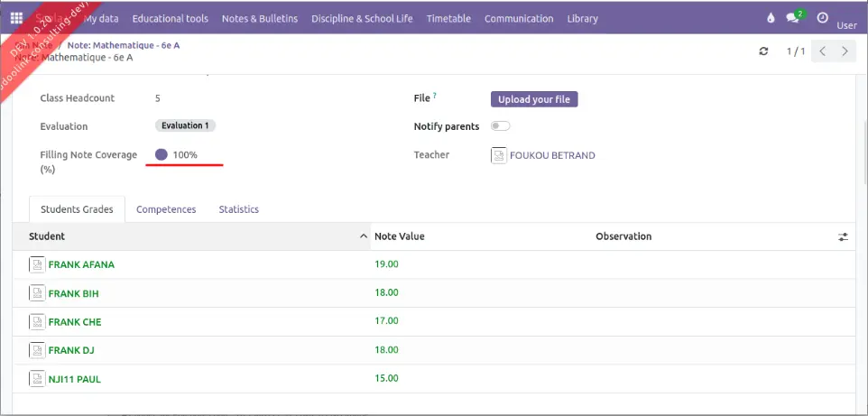Open the Notes & Bulletins menu

coord(260,18)
